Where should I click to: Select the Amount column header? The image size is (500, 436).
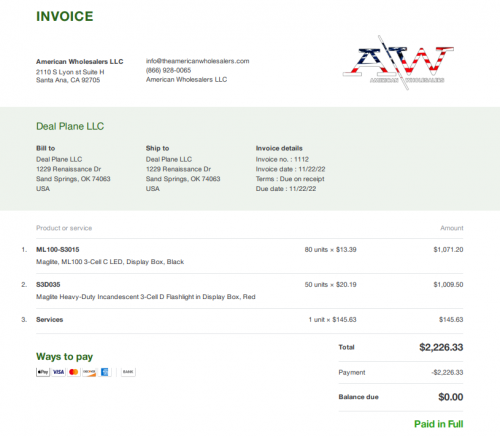[x=452, y=228]
